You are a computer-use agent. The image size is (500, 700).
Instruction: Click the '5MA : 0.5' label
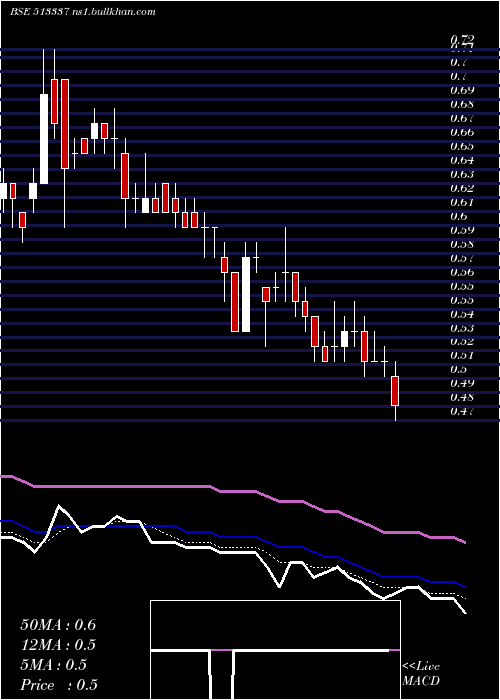(x=54, y=665)
